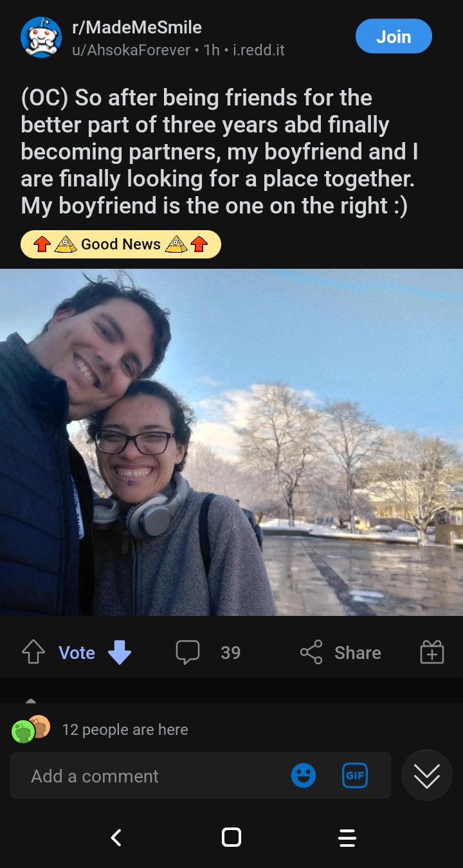Upvote the post with the up arrow
Image resolution: width=463 pixels, height=868 pixels.
[33, 653]
